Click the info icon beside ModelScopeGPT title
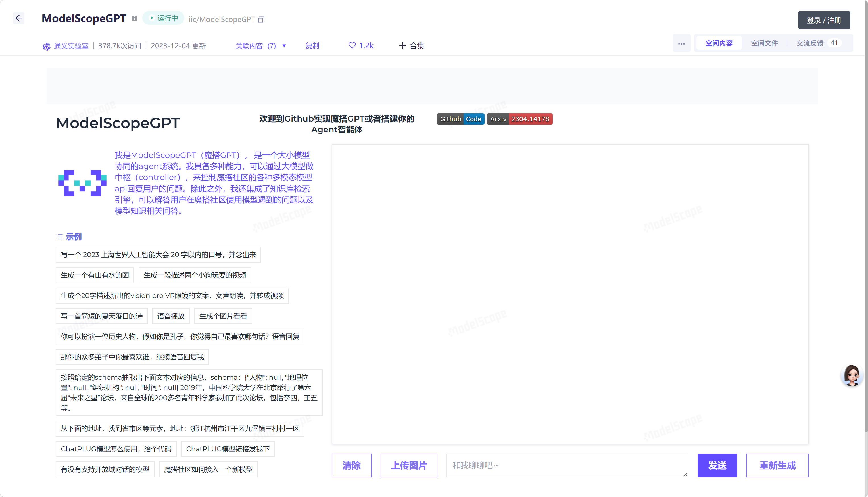The height and width of the screenshot is (497, 868). point(134,18)
